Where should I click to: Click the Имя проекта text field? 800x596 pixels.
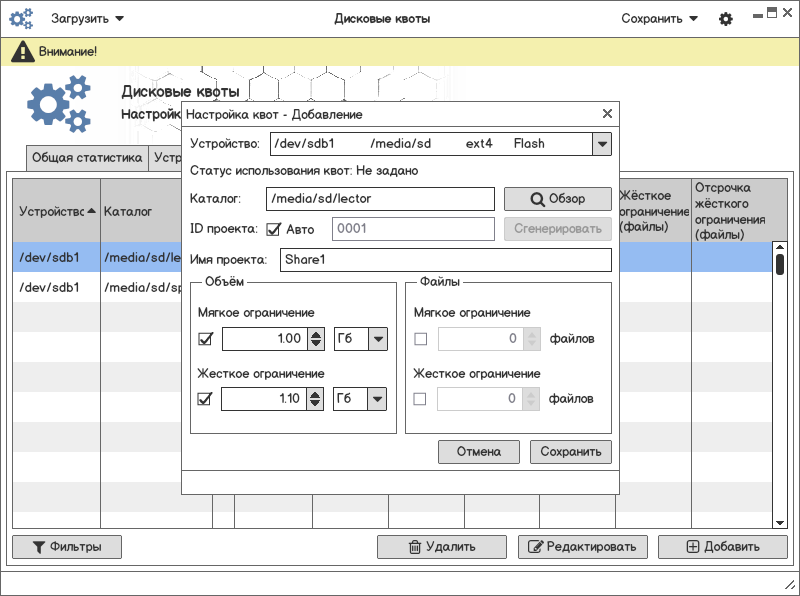(x=444, y=260)
